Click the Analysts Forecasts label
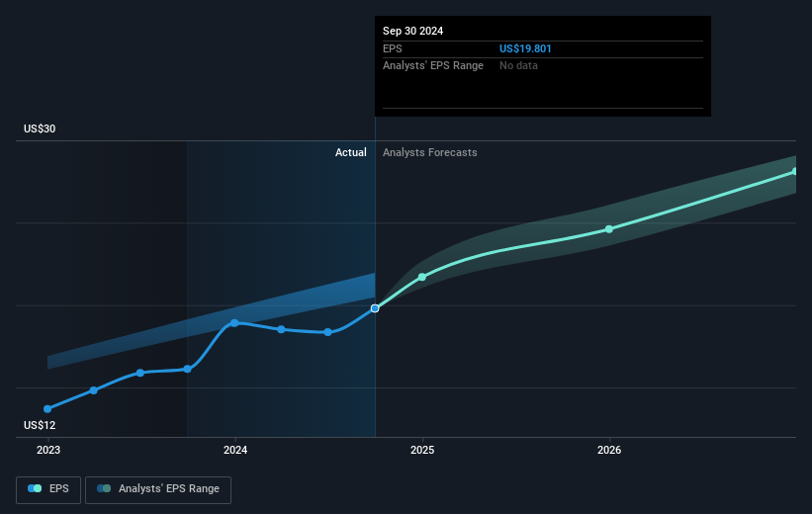The height and width of the screenshot is (514, 812). (x=430, y=152)
